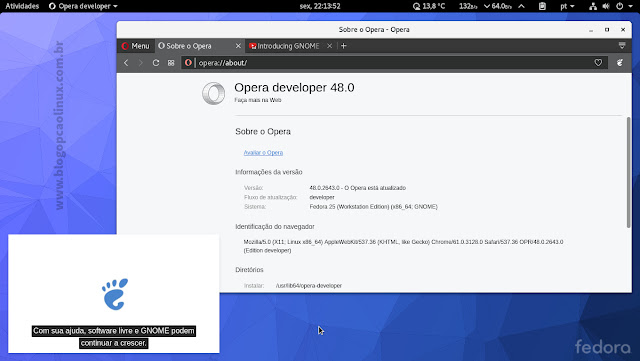Click the large Opera developer logo
Image resolution: width=640 pixels, height=361 pixels.
tap(213, 93)
